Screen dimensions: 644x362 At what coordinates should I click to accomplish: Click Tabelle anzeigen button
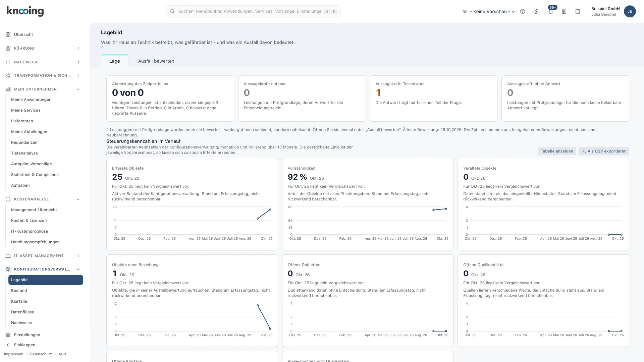click(557, 151)
